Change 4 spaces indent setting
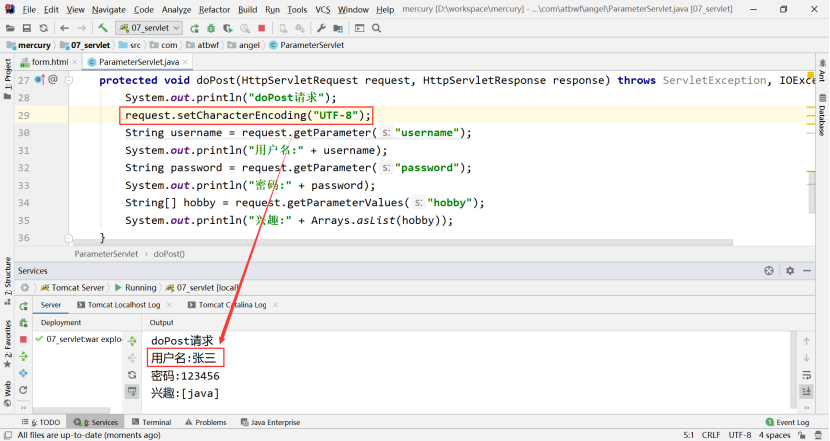Viewport: 830px width, 441px height. coord(774,435)
